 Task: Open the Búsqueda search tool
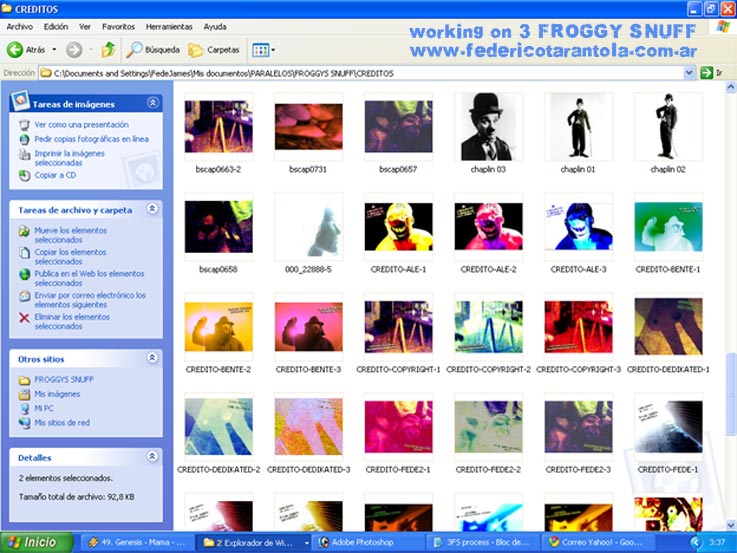pos(153,49)
